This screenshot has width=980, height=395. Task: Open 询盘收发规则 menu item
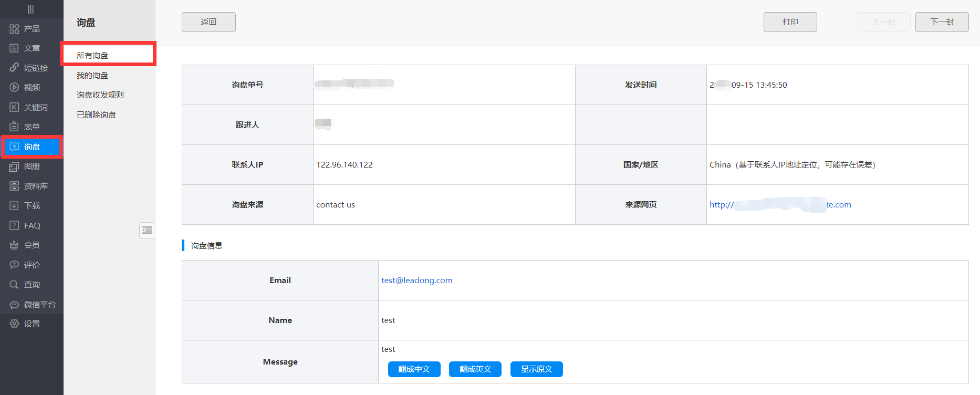(x=100, y=95)
